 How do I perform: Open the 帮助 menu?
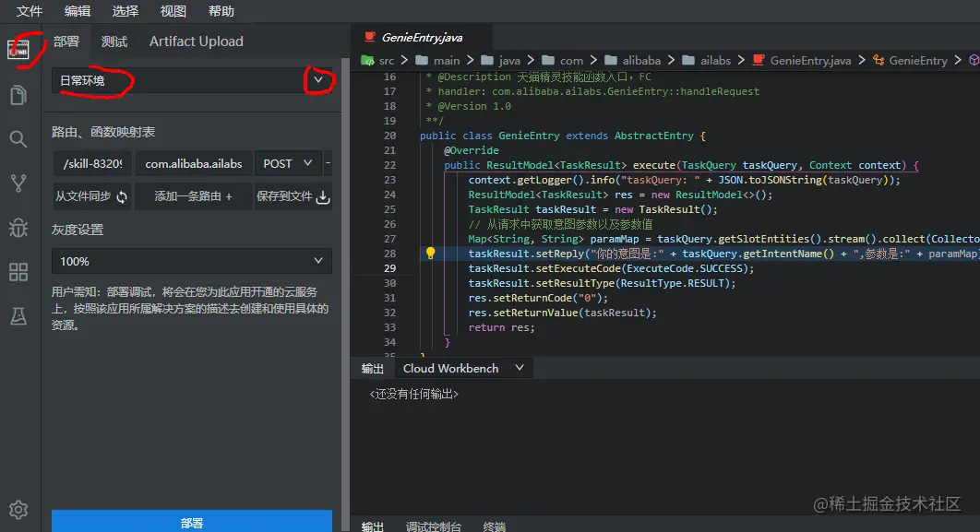coord(221,11)
